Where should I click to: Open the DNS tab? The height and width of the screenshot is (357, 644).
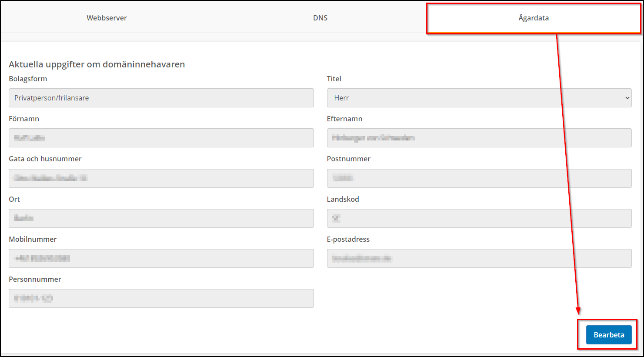(320, 18)
